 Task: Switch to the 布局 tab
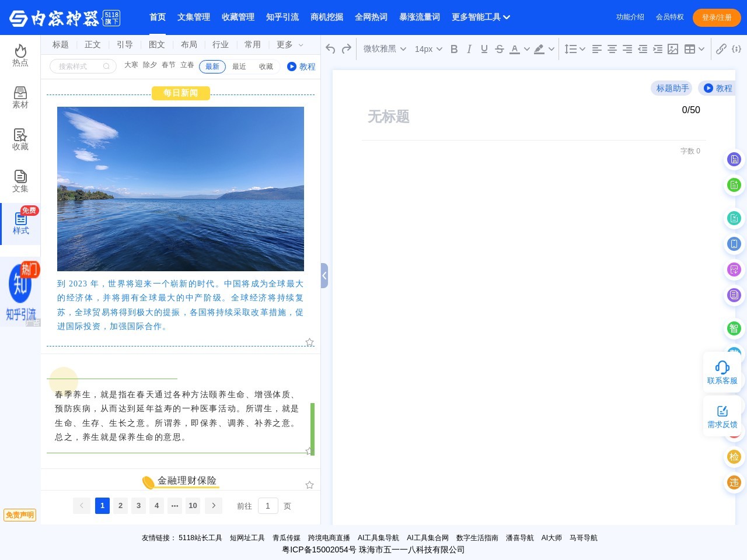189,44
